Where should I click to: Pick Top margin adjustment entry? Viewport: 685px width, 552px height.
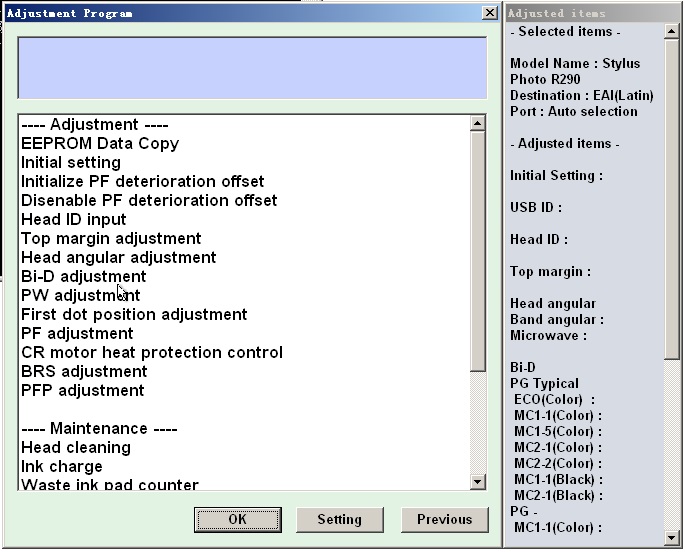pyautogui.click(x=111, y=238)
